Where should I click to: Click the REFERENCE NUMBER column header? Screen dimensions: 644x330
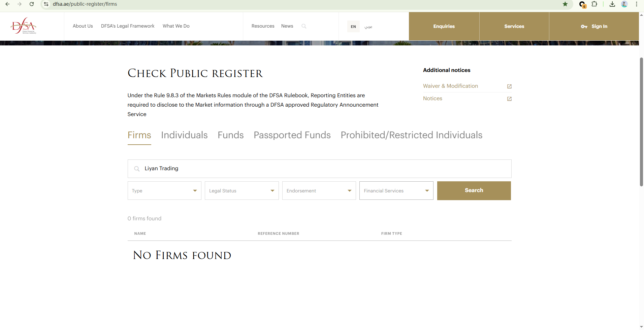(279, 233)
